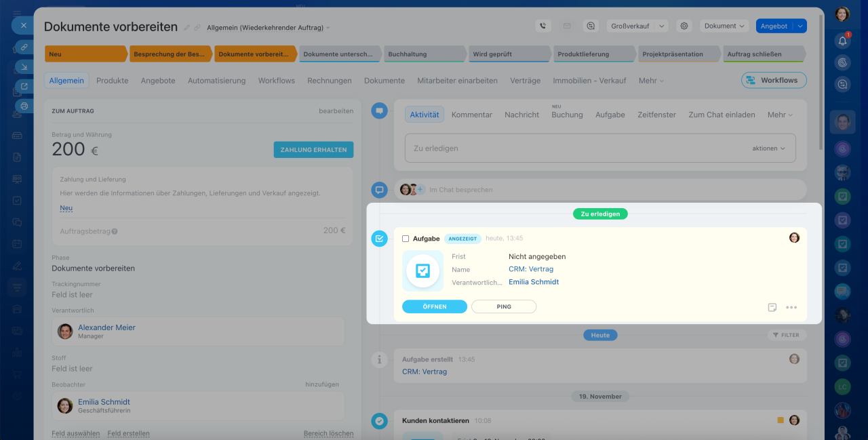Select the Kommentar tab in timeline
868x440 pixels.
click(471, 115)
